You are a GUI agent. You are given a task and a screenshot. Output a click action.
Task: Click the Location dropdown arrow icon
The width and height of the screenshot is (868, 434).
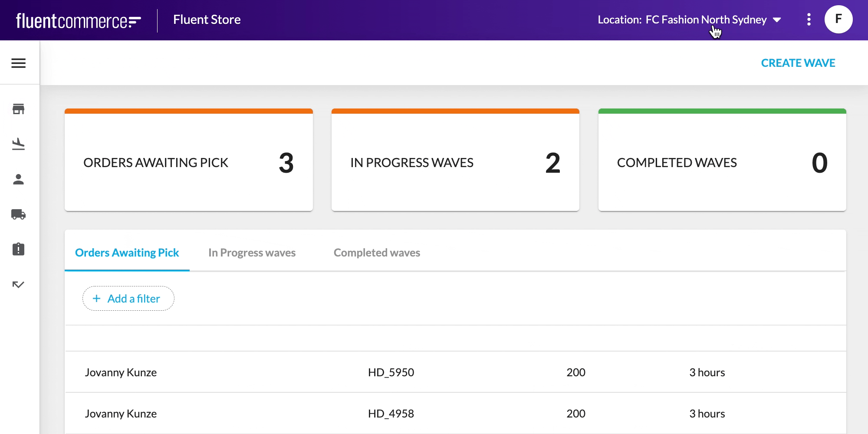point(777,20)
